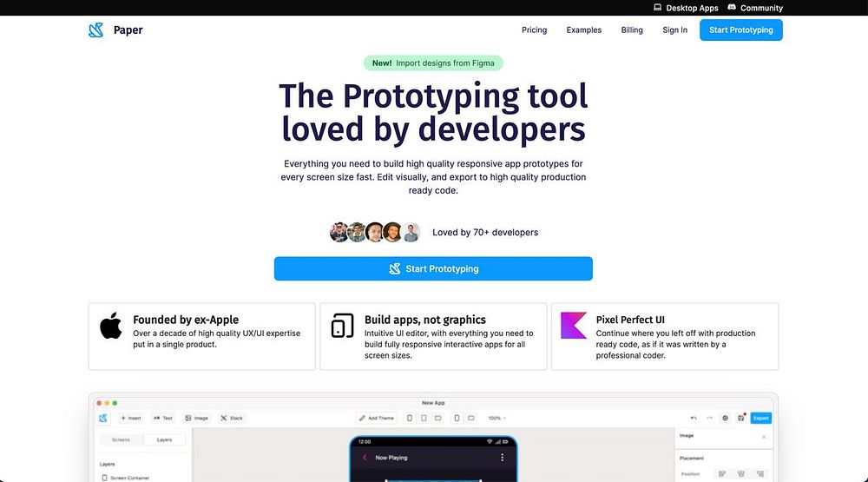Close the Image panel with the X

point(764,437)
